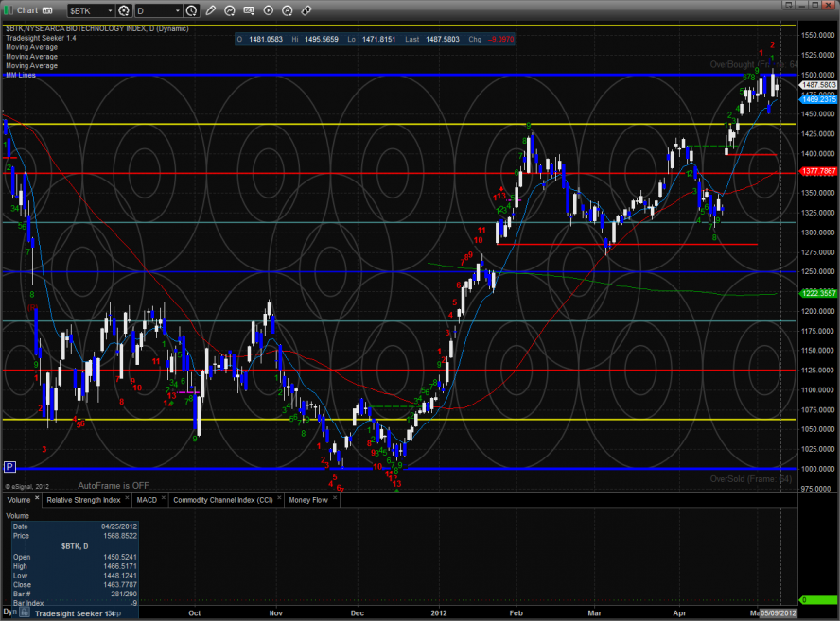Close the Volume tab
This screenshot has width=840, height=621.
38,499
